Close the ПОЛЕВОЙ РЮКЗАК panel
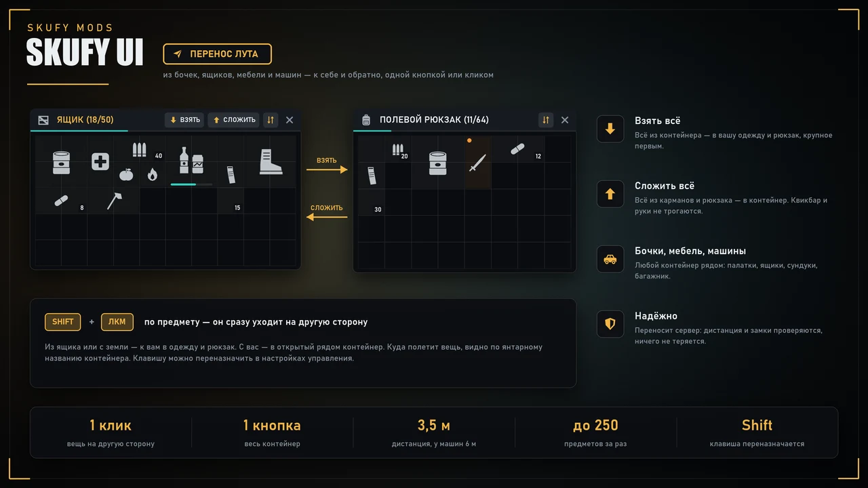This screenshot has height=488, width=868. coord(565,120)
